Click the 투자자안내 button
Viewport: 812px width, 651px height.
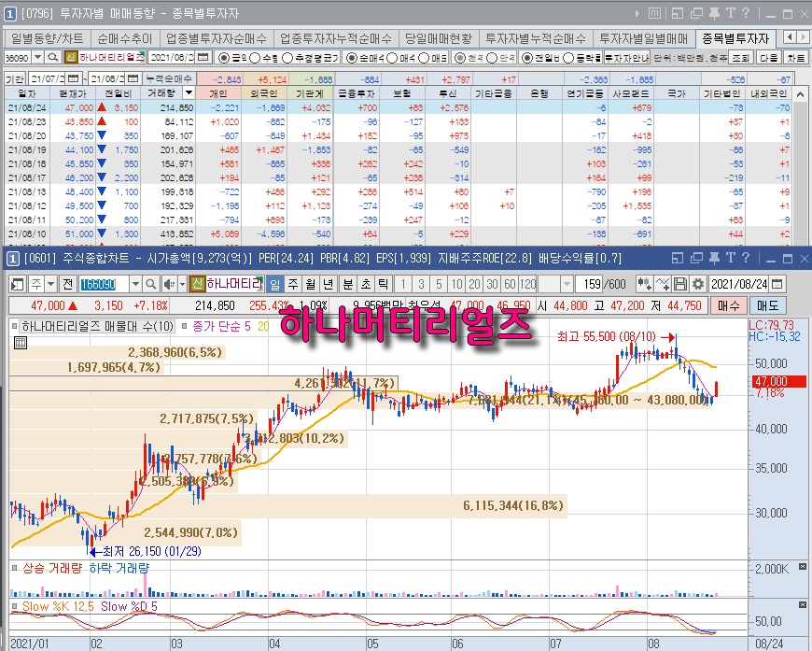[x=626, y=58]
